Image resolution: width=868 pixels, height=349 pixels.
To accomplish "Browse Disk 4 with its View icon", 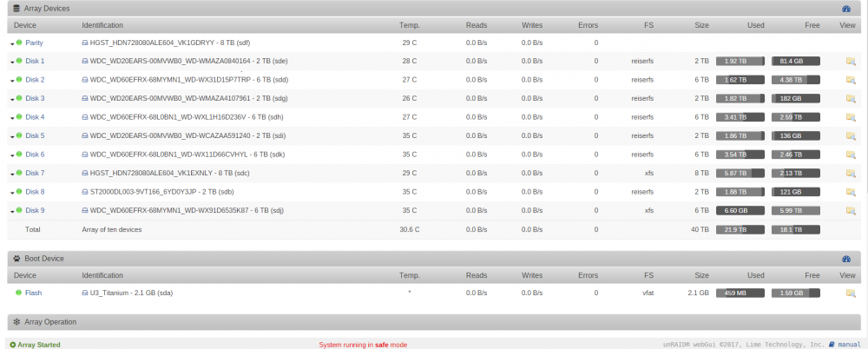I will (851, 117).
